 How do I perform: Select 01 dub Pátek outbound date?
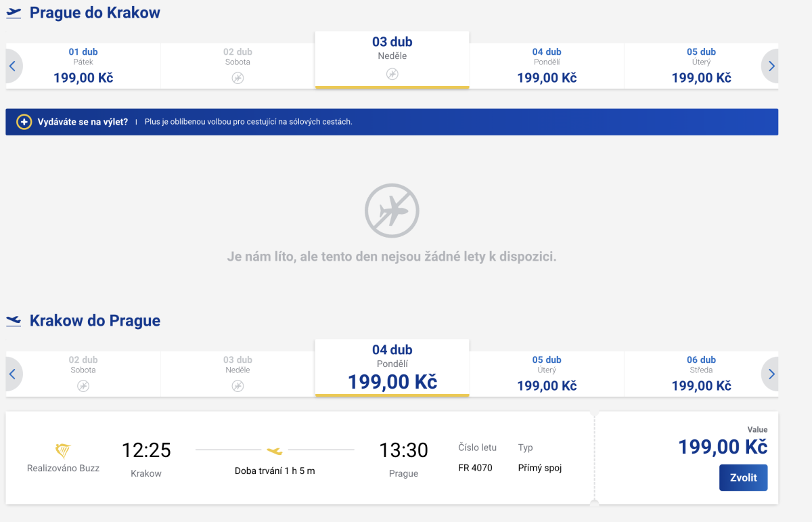tap(83, 66)
